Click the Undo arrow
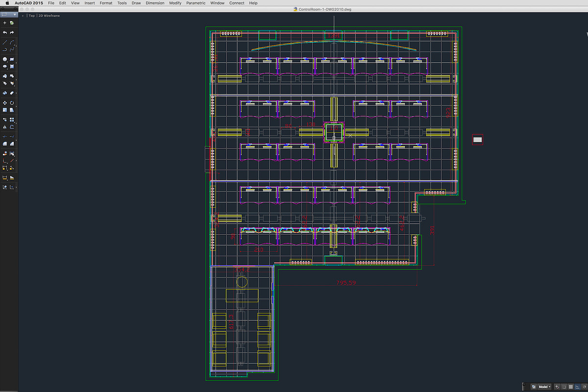Screen dimensions: 588x392 pyautogui.click(x=5, y=32)
